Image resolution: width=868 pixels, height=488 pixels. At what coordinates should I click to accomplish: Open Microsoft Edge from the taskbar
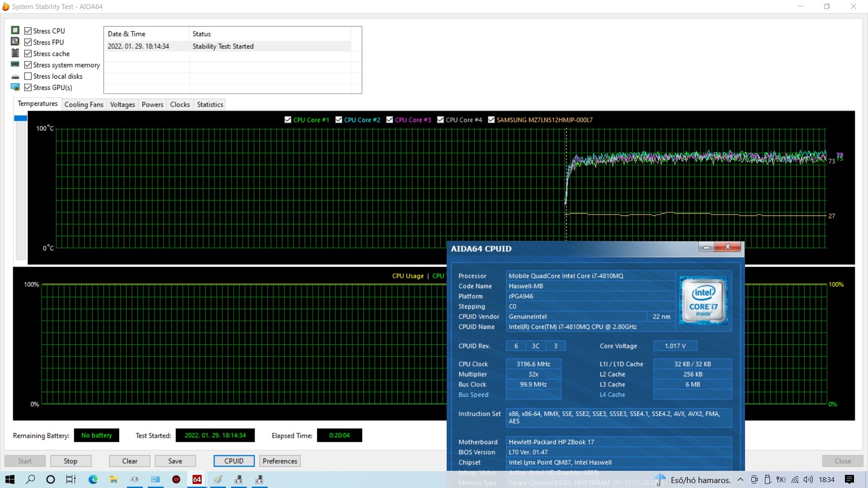[x=93, y=479]
